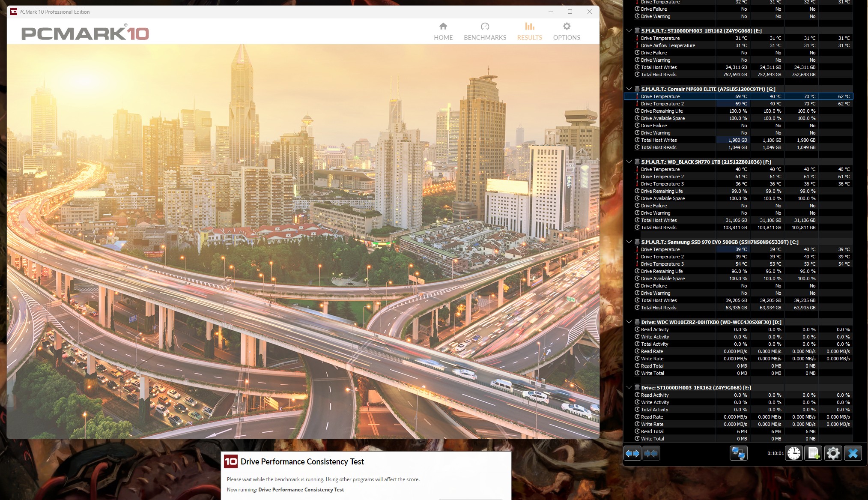Image resolution: width=868 pixels, height=500 pixels.
Task: Click the PCMark 10 title bar icon
Action: pyautogui.click(x=14, y=12)
